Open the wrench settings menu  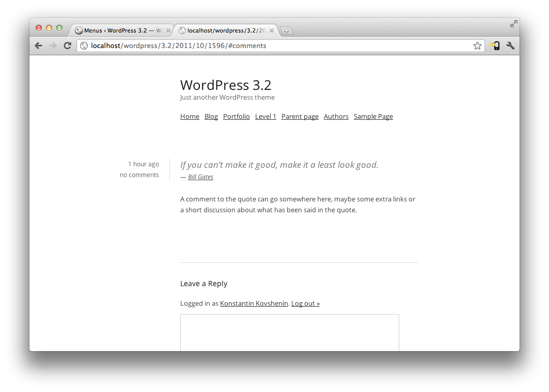tap(510, 45)
